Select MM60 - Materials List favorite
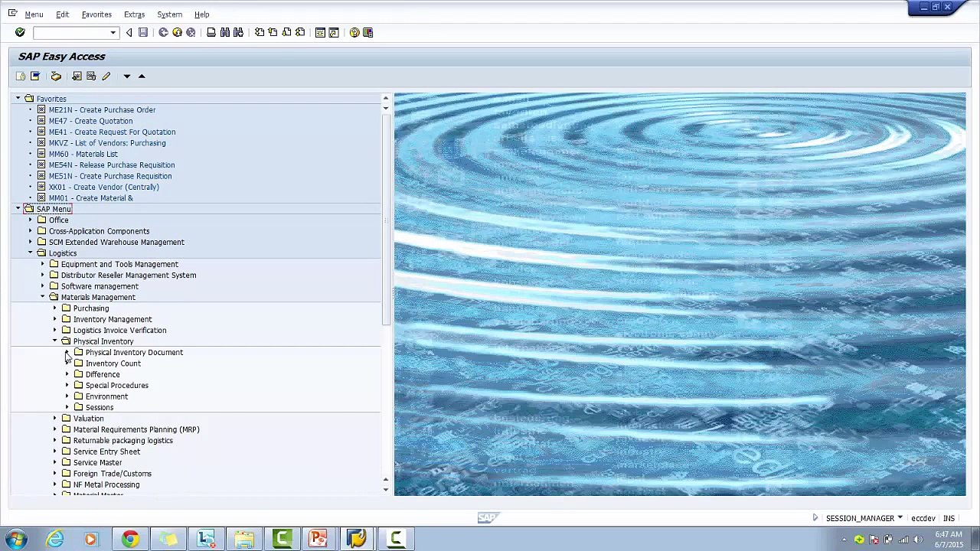 pos(83,154)
